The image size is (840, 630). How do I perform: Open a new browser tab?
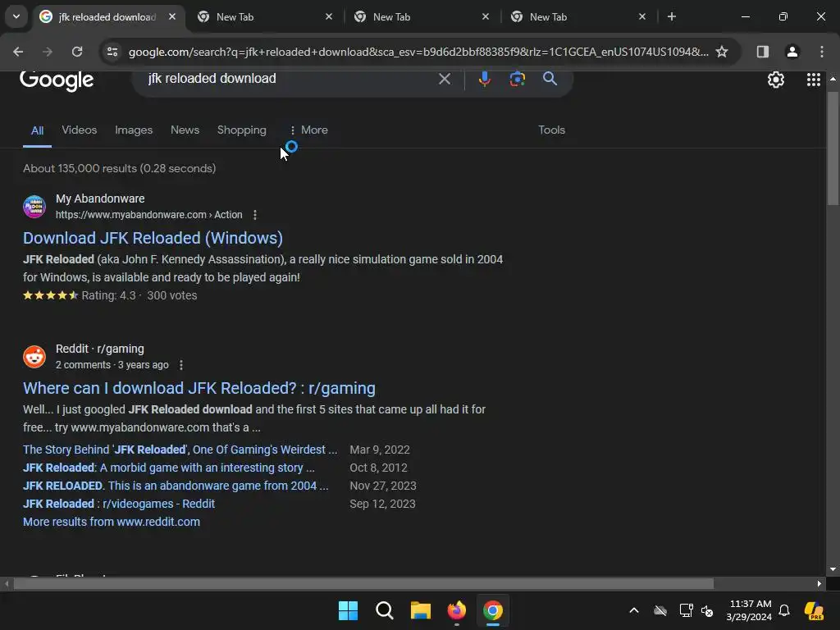click(x=671, y=16)
